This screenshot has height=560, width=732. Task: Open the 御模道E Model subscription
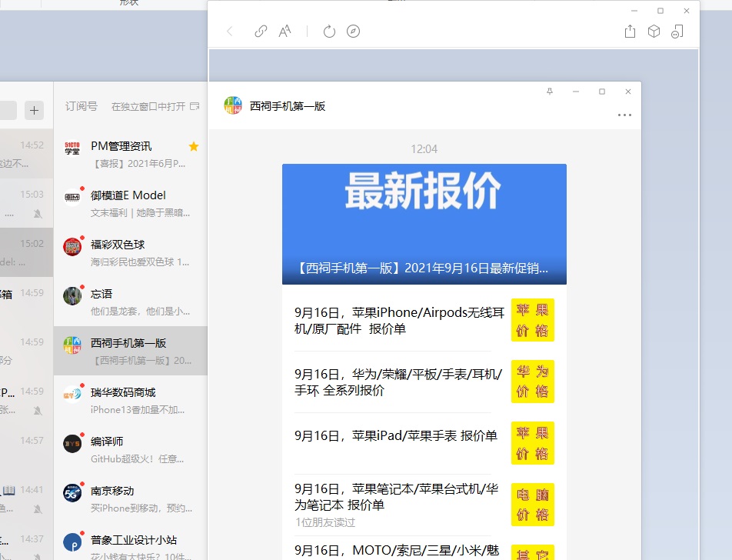(x=131, y=203)
